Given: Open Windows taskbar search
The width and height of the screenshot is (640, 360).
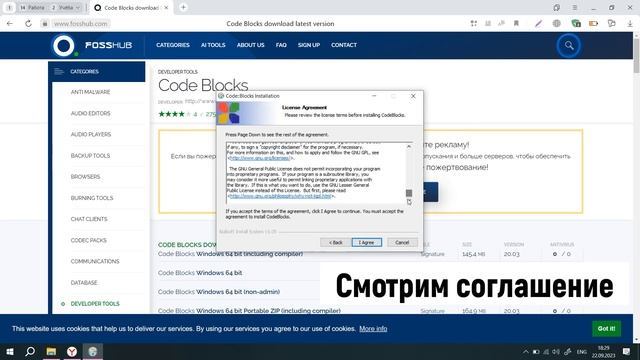Looking at the screenshot, I should (x=30, y=351).
